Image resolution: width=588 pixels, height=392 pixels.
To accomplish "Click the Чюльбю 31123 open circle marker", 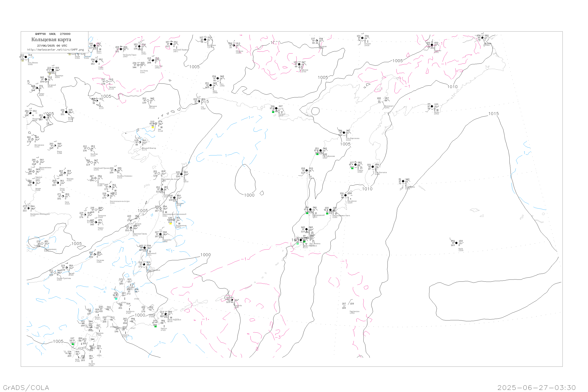I will click(x=107, y=82).
